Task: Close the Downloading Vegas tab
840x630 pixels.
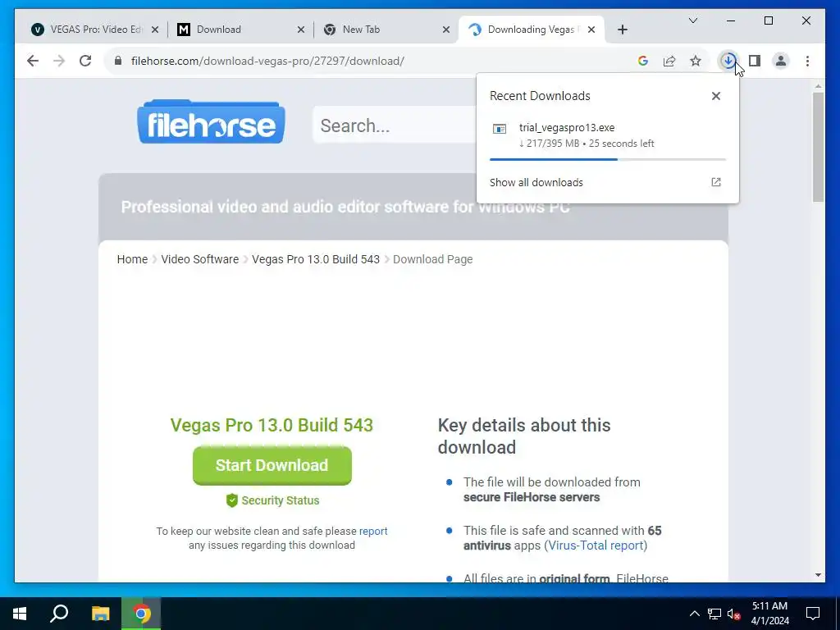Action: [591, 30]
